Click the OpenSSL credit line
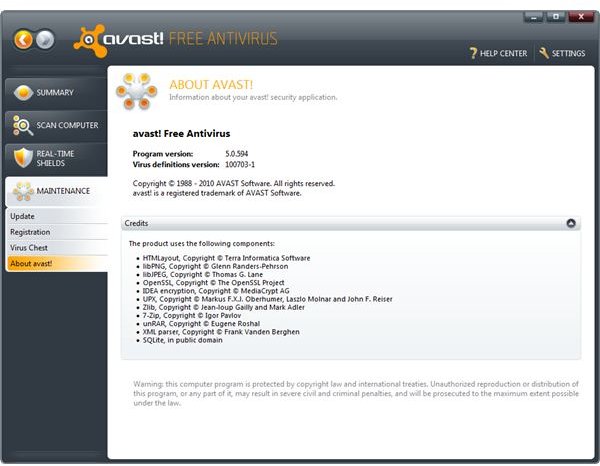This screenshot has width=600, height=466. (x=213, y=283)
